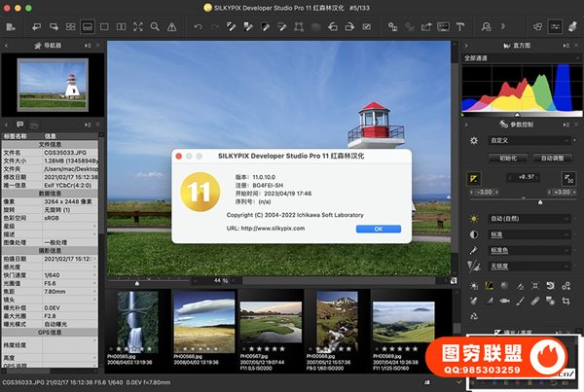Click the exposure bias tool icon
584x392 pixels.
coord(474,177)
